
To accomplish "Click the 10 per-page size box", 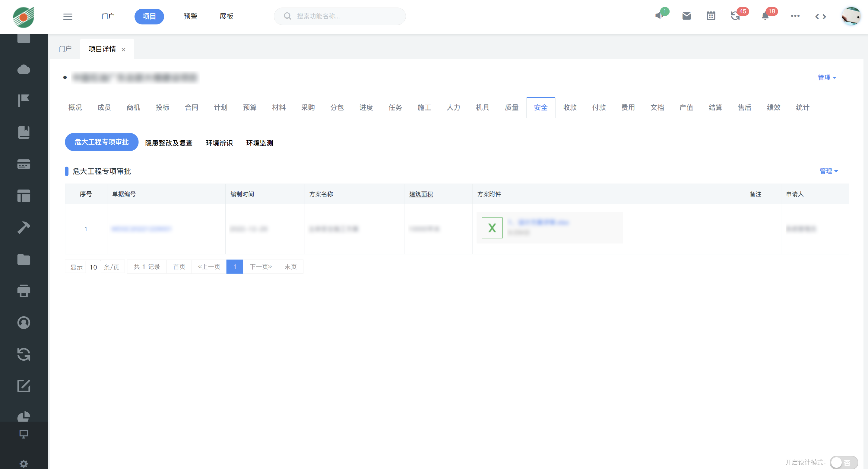I will pos(93,267).
